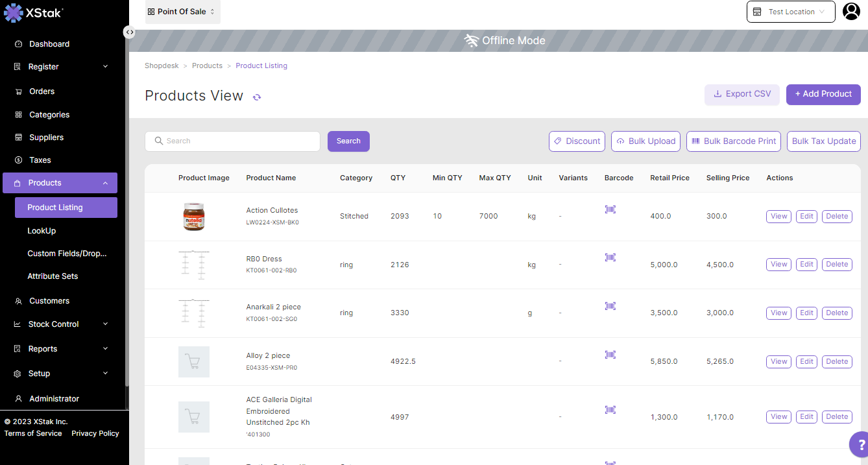Click barcode icon for Alloy 2 piece
Screen dimensions: 868x465
click(610, 355)
